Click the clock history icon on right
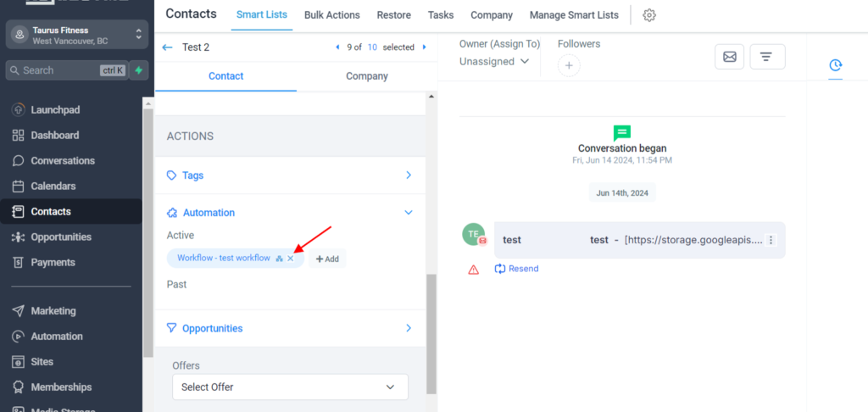868x412 pixels. [x=835, y=64]
